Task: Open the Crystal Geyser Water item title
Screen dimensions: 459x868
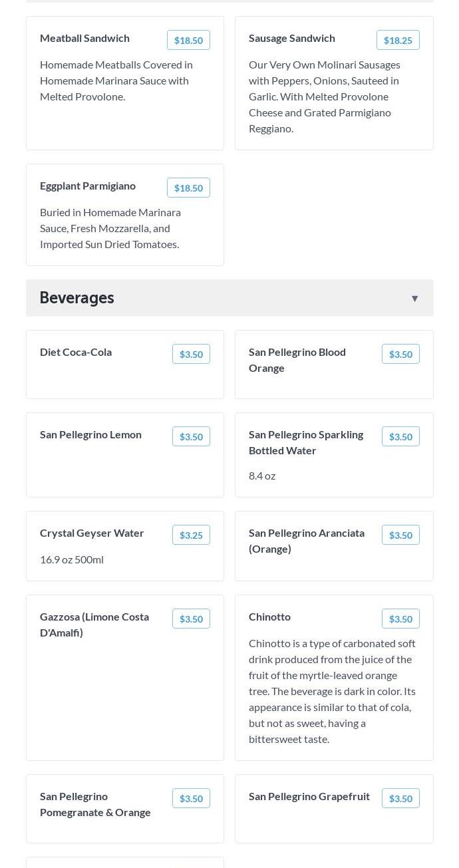Action: pyautogui.click(x=92, y=533)
